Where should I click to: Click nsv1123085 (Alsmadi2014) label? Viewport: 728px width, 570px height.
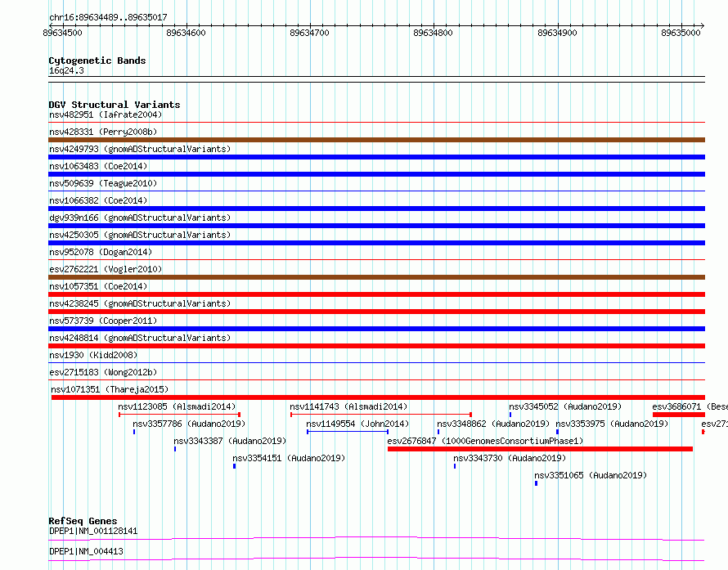(177, 406)
